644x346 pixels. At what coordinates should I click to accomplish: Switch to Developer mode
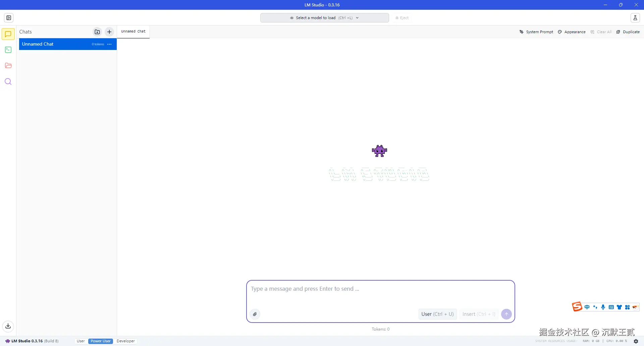click(x=126, y=341)
